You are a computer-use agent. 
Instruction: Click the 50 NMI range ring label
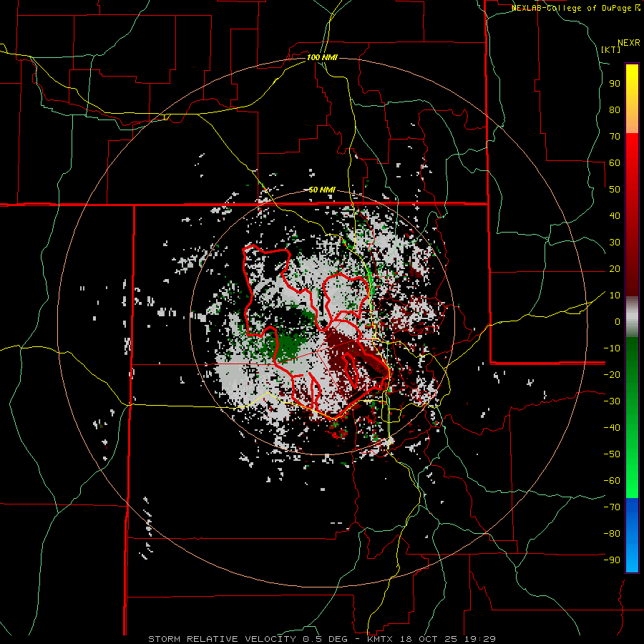(x=322, y=190)
